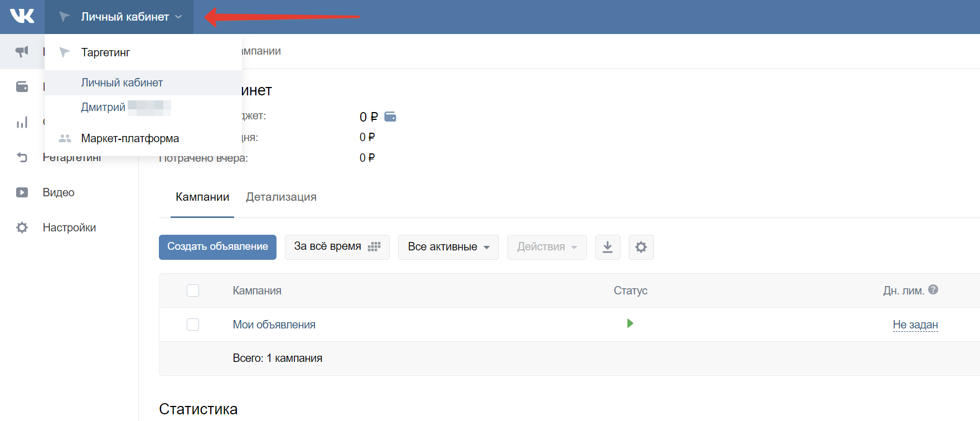Click the help question mark near Дн. лим.
980x421 pixels.
coord(933,289)
